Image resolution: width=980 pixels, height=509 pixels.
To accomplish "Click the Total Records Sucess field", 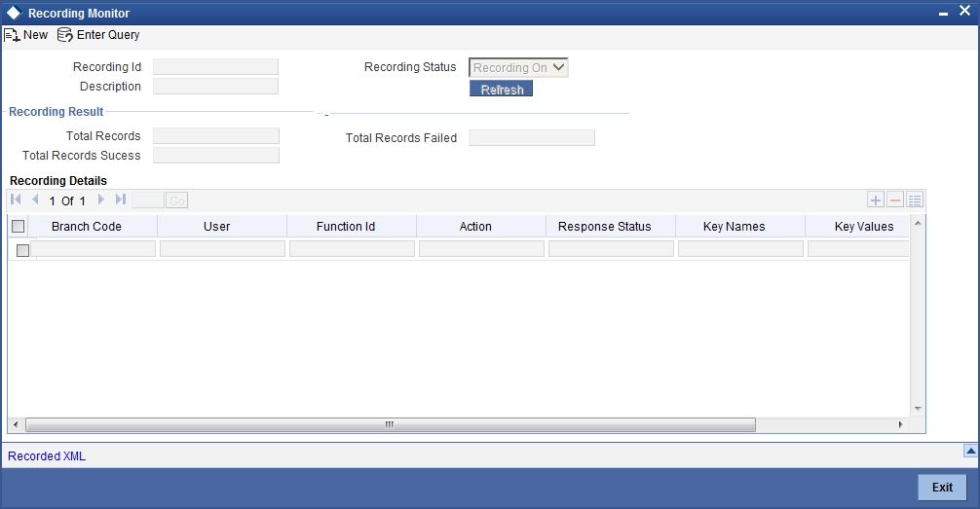I will point(216,156).
